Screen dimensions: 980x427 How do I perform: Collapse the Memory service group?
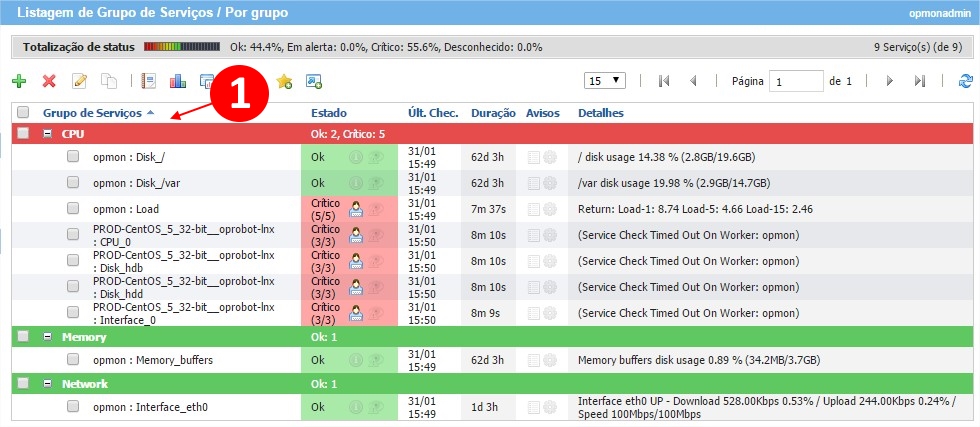[x=47, y=338]
